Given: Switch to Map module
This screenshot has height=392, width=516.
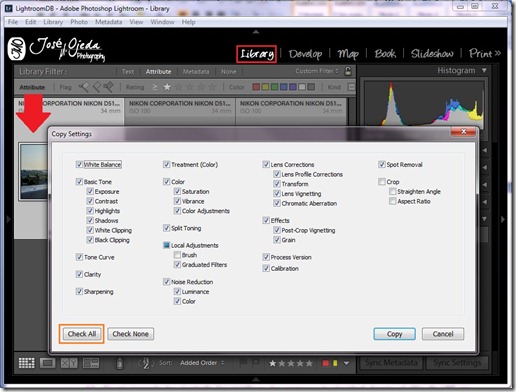Looking at the screenshot, I should point(348,54).
